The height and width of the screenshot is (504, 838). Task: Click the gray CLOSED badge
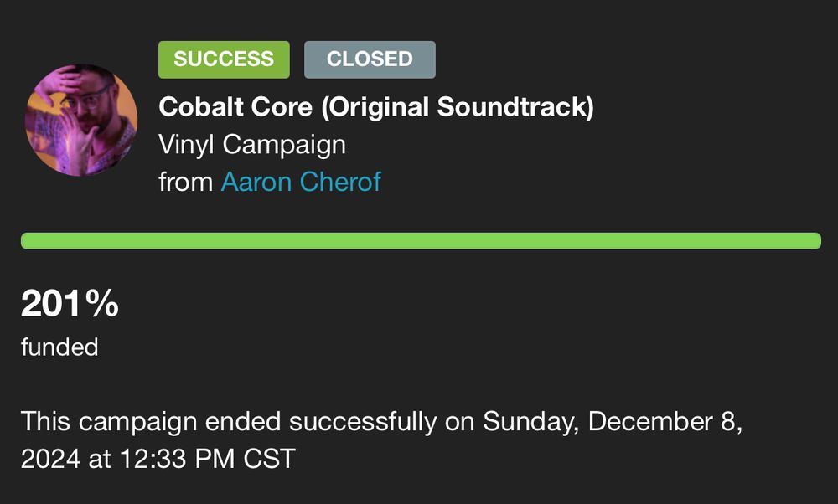(370, 59)
